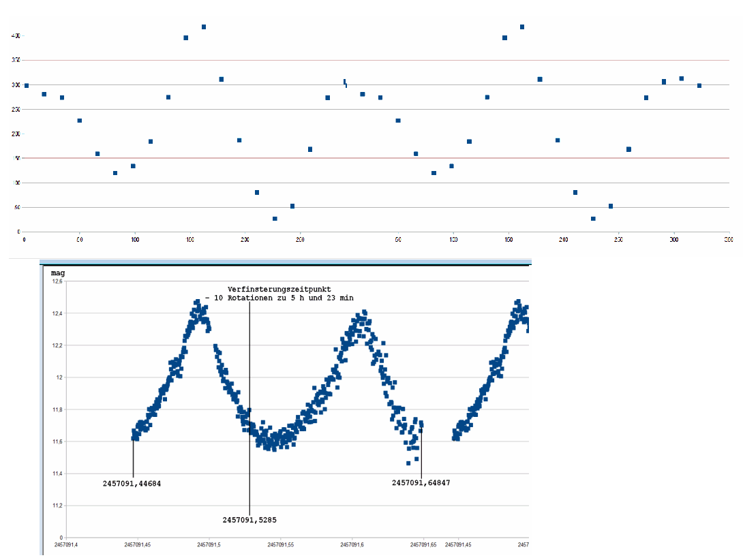The width and height of the screenshot is (743, 560).
Task: Select the rightmost data point in upper chart
Action: [699, 86]
